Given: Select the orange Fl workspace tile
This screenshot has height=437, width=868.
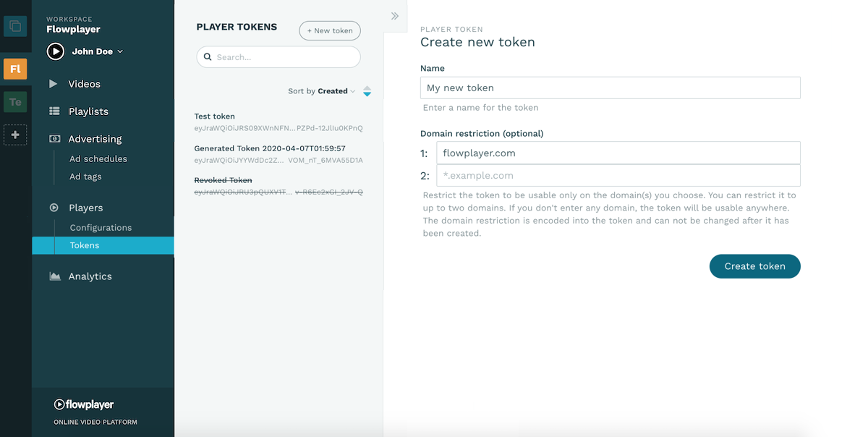Looking at the screenshot, I should click(x=15, y=69).
